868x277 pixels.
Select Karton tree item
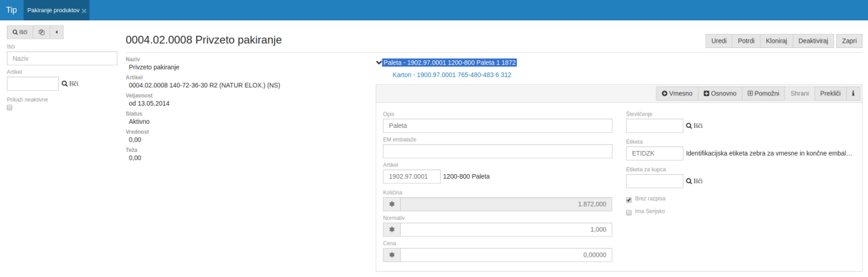[x=451, y=74]
